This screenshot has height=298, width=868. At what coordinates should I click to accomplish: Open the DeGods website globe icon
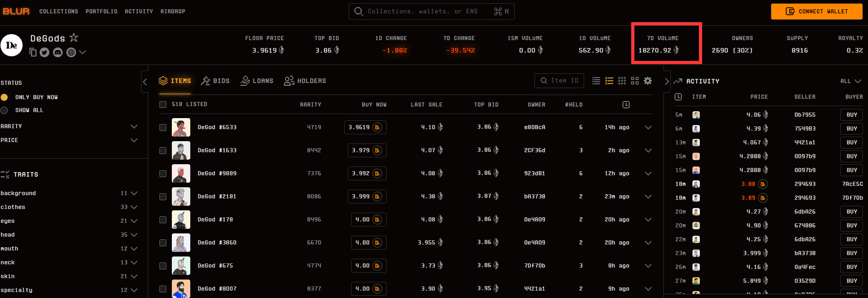pos(71,53)
